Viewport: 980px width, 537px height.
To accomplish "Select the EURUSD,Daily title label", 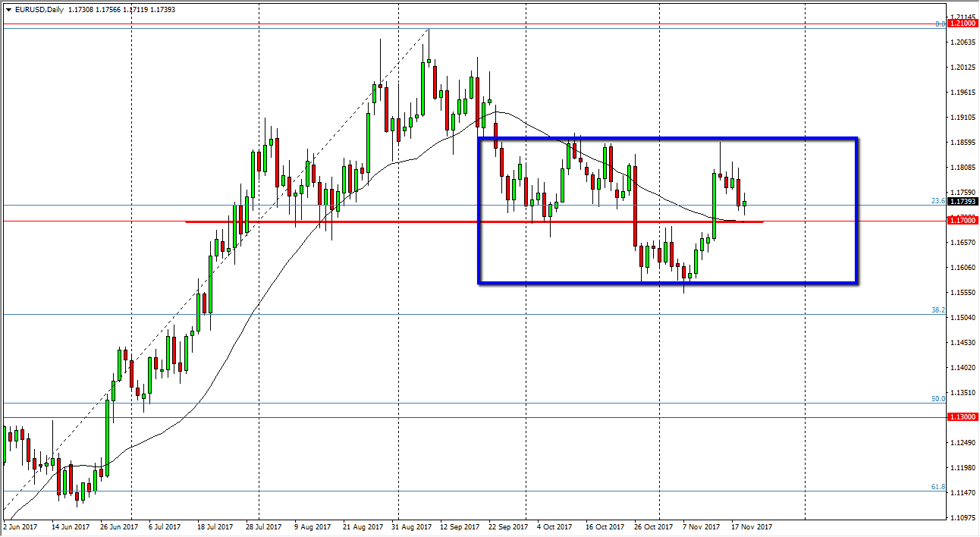I will (x=41, y=11).
